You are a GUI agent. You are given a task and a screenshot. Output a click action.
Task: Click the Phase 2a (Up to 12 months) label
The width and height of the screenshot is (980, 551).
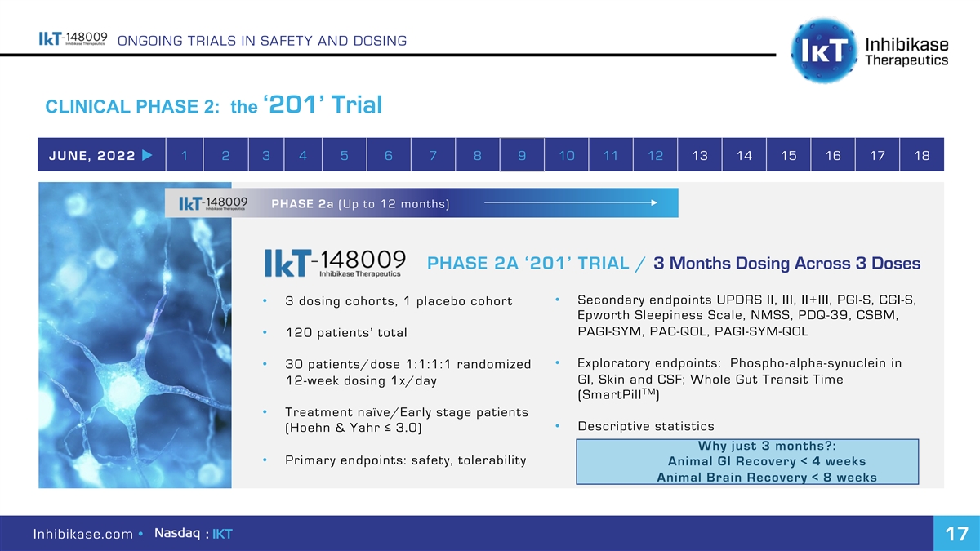(x=360, y=204)
